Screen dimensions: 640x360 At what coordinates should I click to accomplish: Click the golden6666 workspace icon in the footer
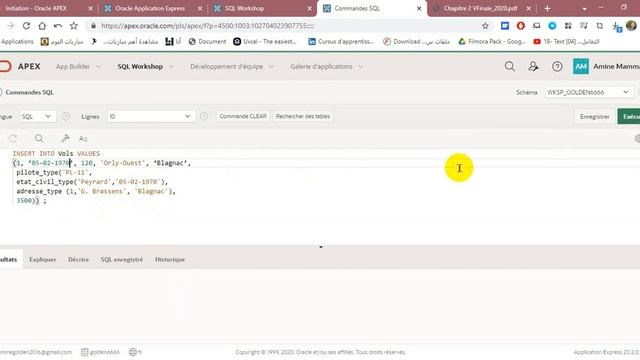click(84, 352)
